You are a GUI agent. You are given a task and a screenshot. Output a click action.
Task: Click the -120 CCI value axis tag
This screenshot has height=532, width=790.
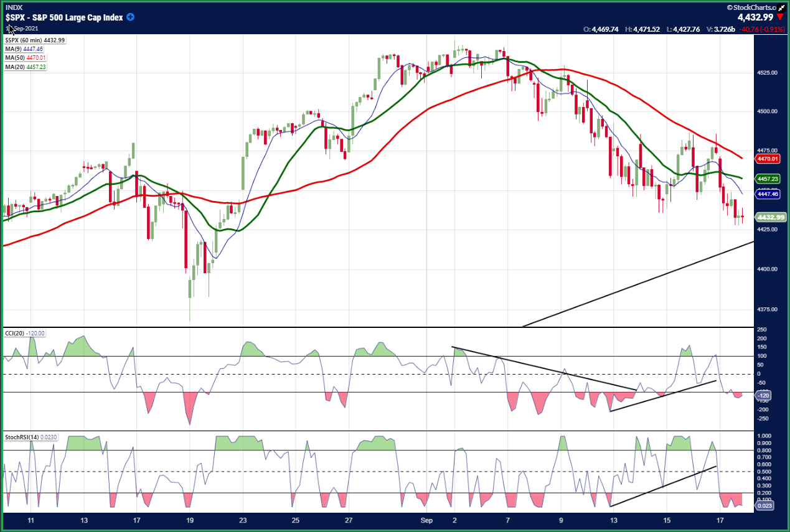point(764,395)
